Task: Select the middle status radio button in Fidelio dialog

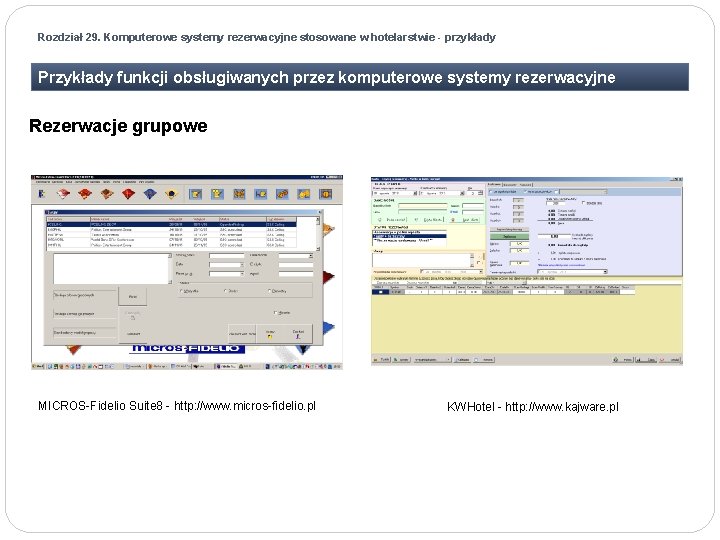Action: point(225,291)
